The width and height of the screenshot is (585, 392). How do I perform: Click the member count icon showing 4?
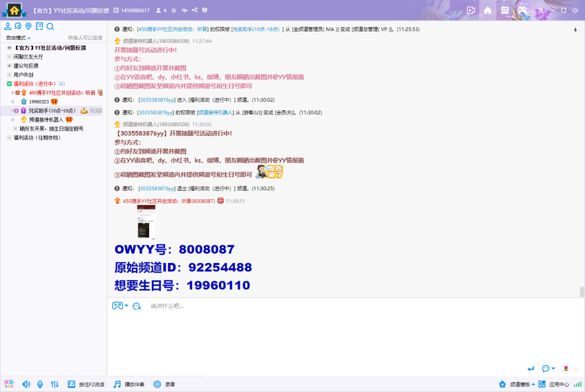161,10
